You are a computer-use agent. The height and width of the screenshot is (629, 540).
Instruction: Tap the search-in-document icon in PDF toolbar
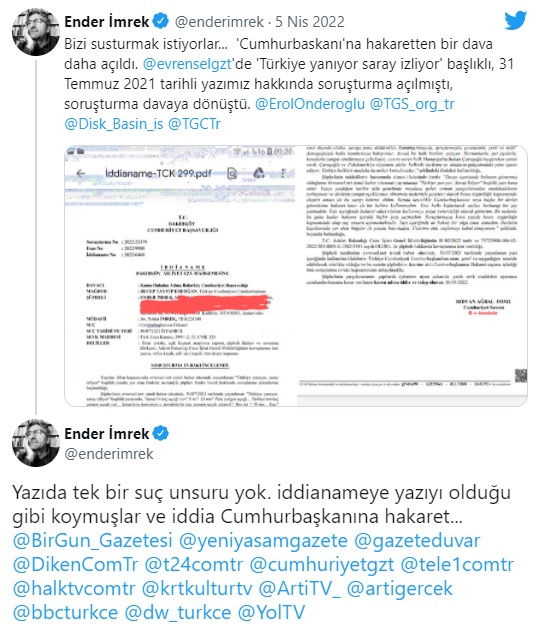(232, 173)
